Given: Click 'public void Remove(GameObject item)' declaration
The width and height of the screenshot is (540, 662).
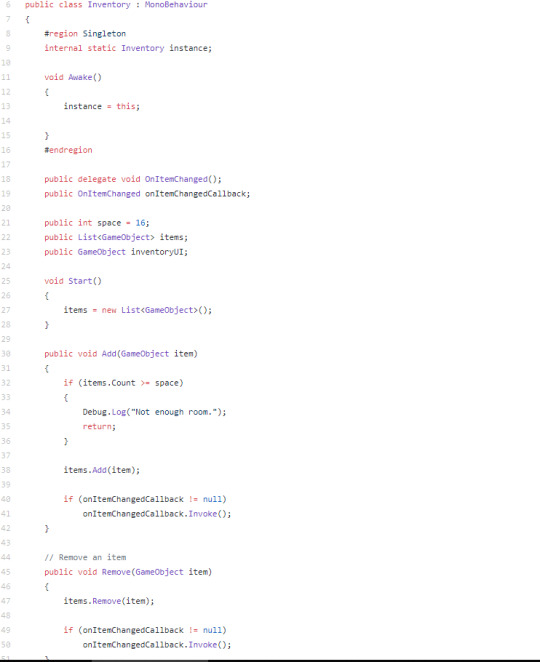Looking at the screenshot, I should (x=128, y=572).
